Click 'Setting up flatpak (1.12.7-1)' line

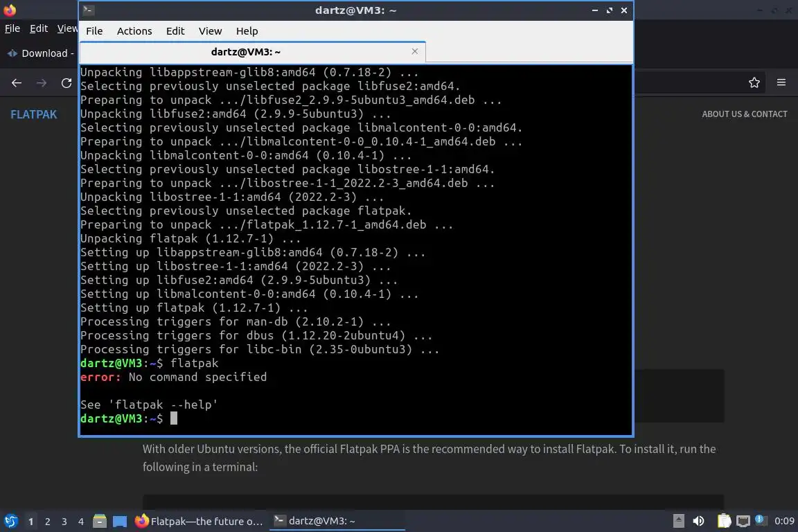coord(194,308)
